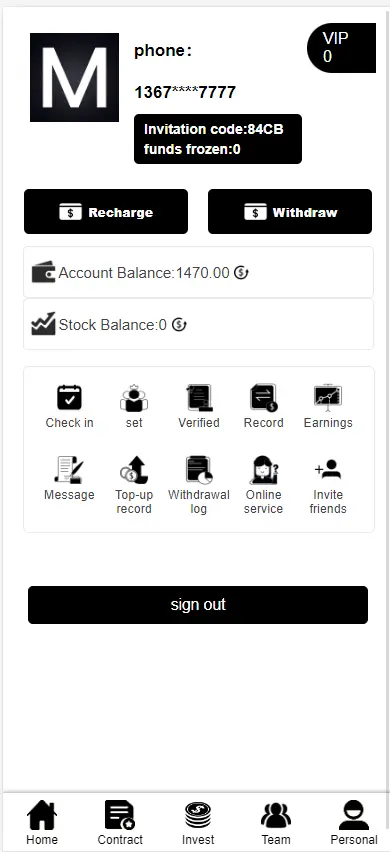The image size is (390, 852).
Task: Contact Online service support
Action: 263,470
